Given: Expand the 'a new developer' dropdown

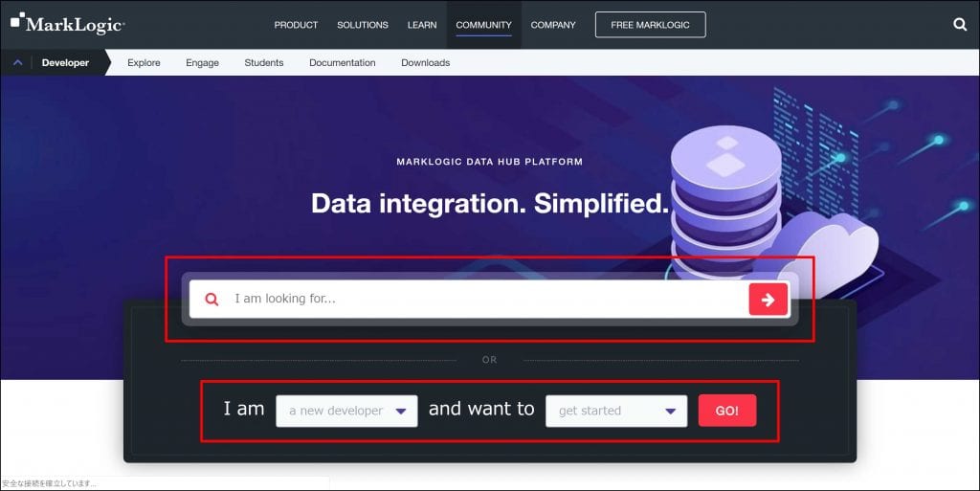Looking at the screenshot, I should pyautogui.click(x=346, y=411).
